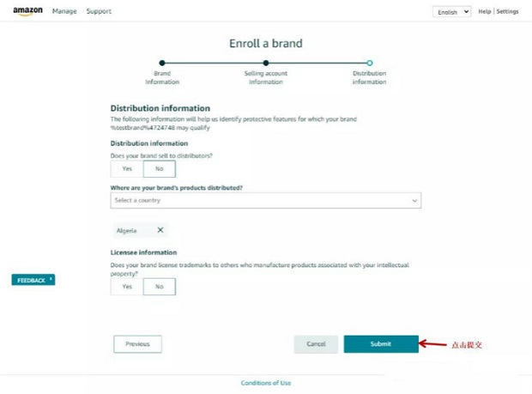This screenshot has width=532, height=394.
Task: Open the Manage menu
Action: tap(64, 11)
